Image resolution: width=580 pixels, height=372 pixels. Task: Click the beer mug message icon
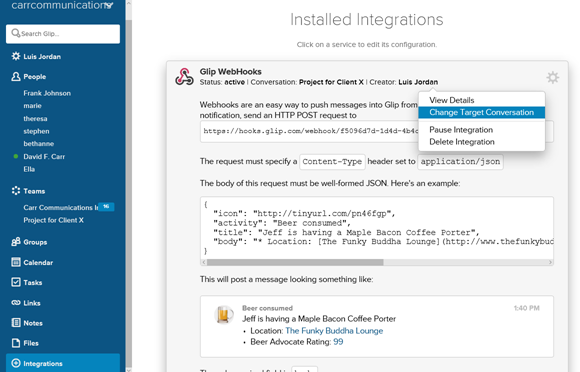click(x=224, y=314)
